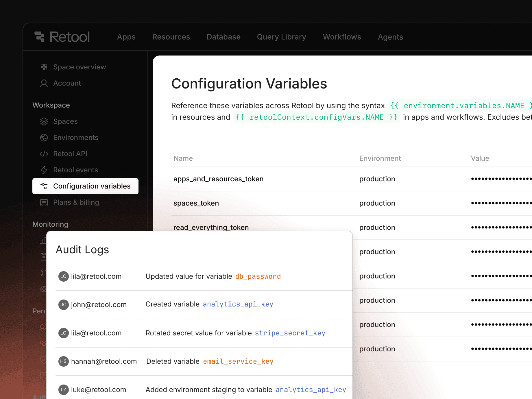Switch to Workflows

(342, 37)
